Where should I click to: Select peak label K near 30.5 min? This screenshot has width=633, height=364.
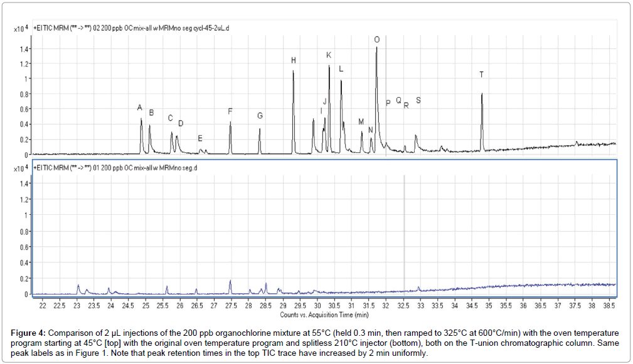(329, 56)
